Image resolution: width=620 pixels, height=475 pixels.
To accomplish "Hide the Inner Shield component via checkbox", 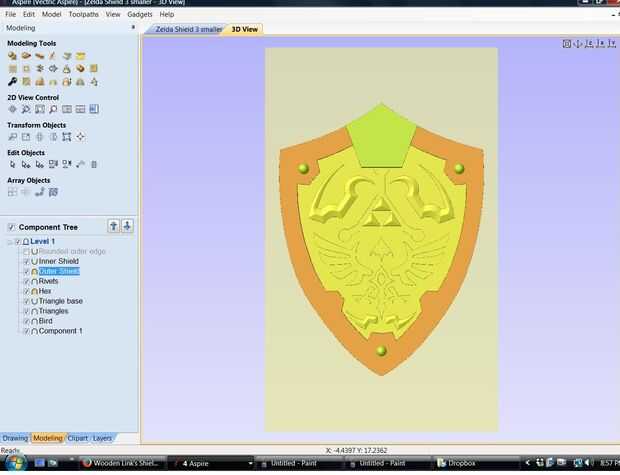I will point(26,261).
